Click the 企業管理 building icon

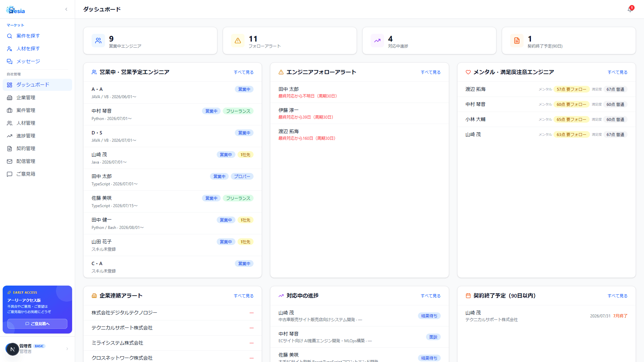coord(10,98)
